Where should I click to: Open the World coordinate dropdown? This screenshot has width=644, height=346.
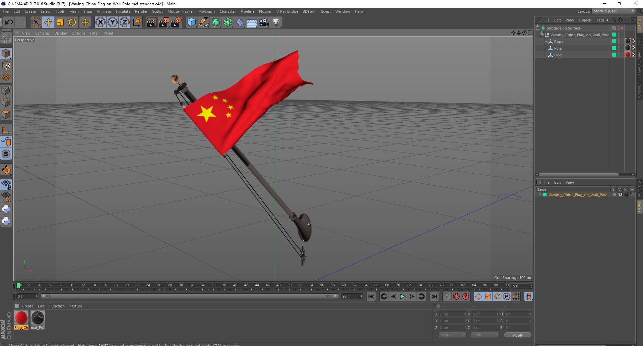click(x=452, y=335)
